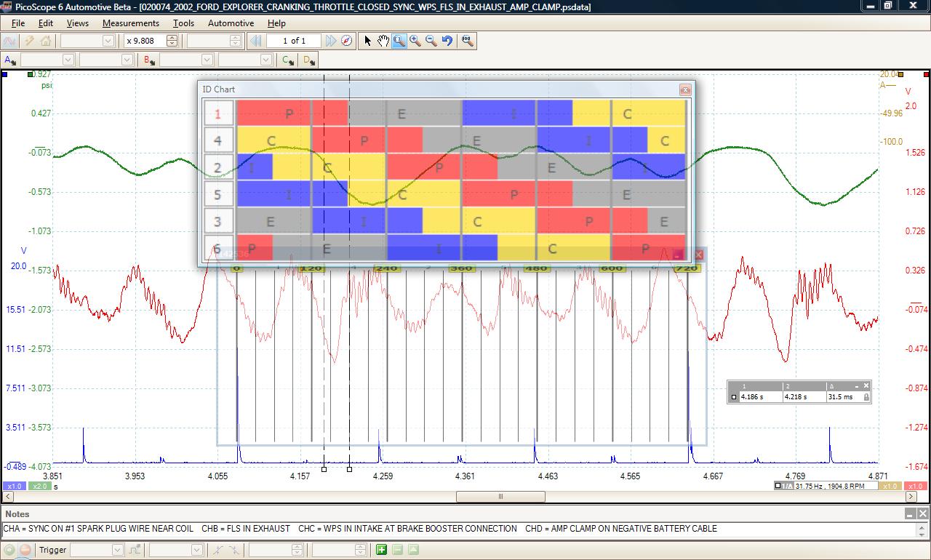Select the arrow pointer tool
Viewport: 931px width, 560px height.
pyautogui.click(x=368, y=41)
